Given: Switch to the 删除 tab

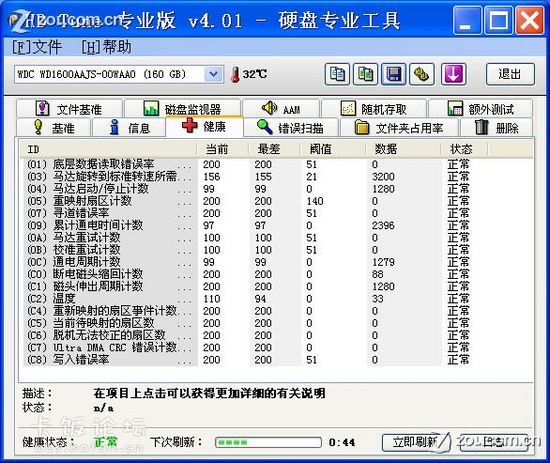Looking at the screenshot, I should click(x=496, y=128).
